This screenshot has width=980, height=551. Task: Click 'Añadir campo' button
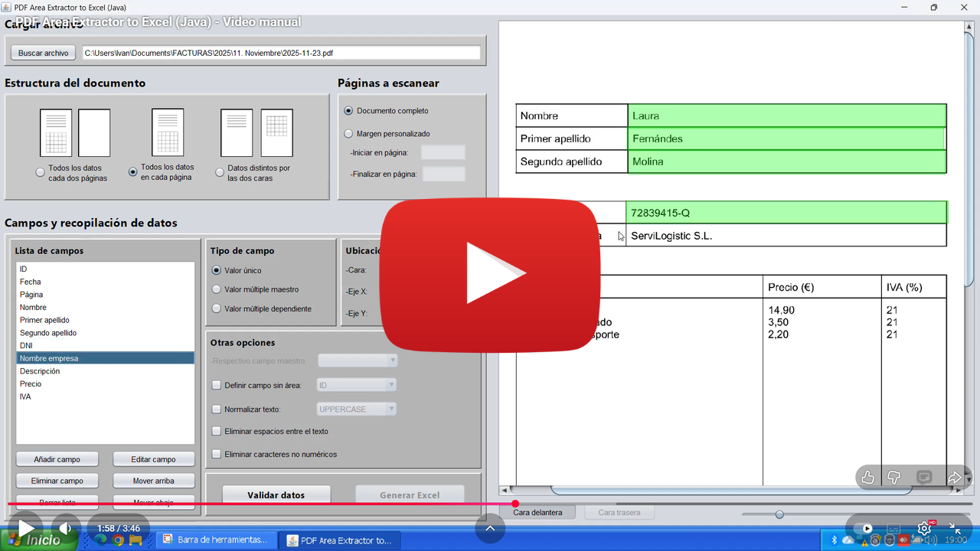57,460
